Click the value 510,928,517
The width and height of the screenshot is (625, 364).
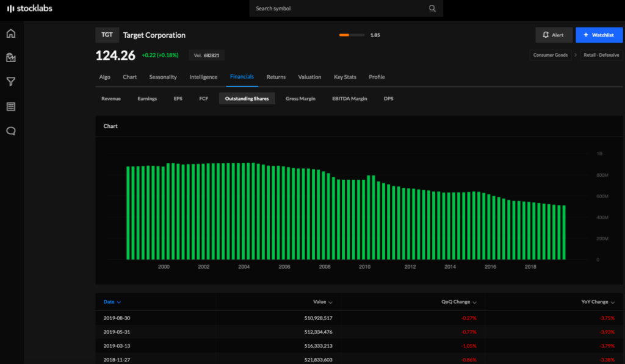click(x=318, y=318)
